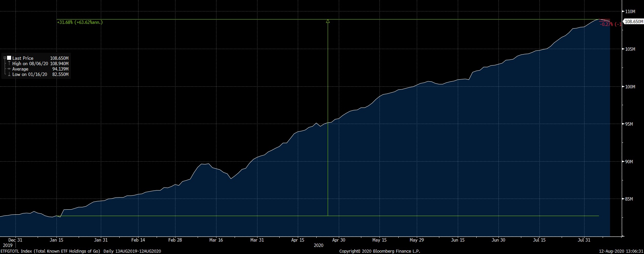
Task: Click the Jun 15 date on time axis
Action: (457, 240)
